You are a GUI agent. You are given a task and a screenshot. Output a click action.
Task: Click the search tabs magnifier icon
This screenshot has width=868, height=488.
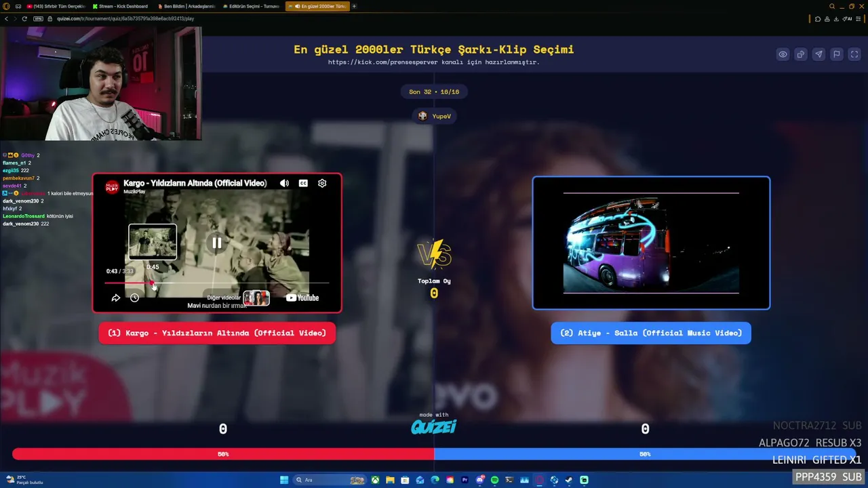[832, 6]
